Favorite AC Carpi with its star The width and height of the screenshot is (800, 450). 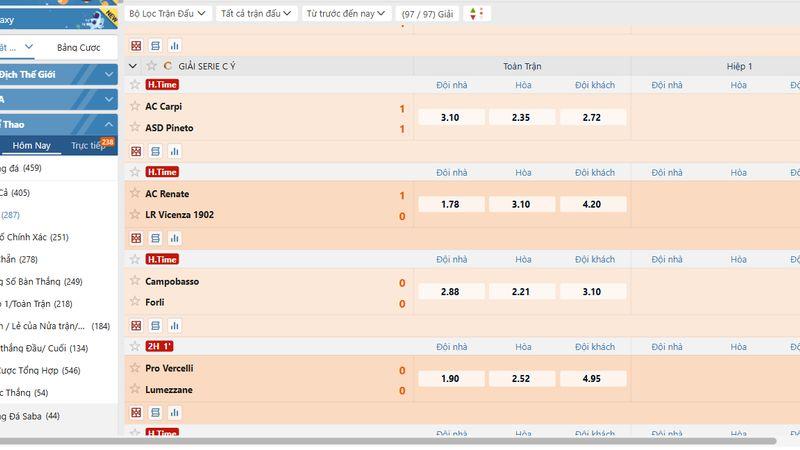[135, 106]
